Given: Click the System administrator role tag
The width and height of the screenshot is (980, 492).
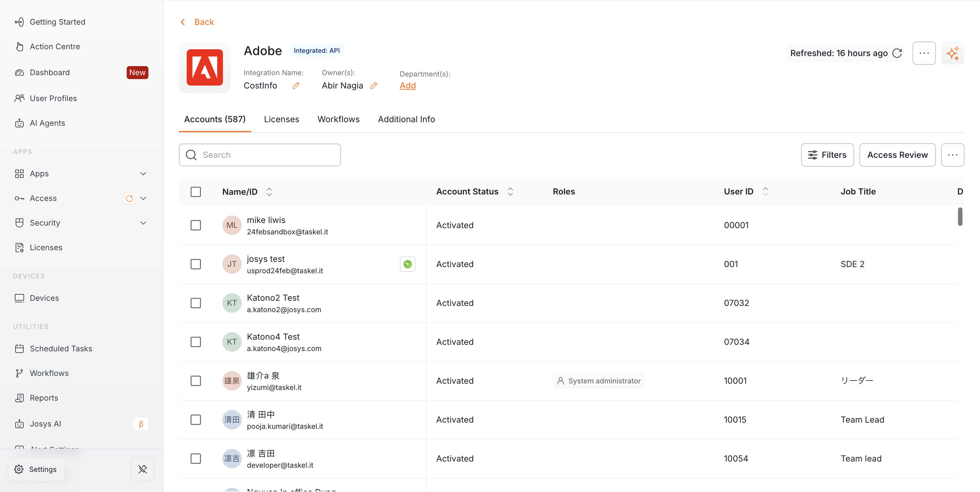Looking at the screenshot, I should pyautogui.click(x=599, y=381).
